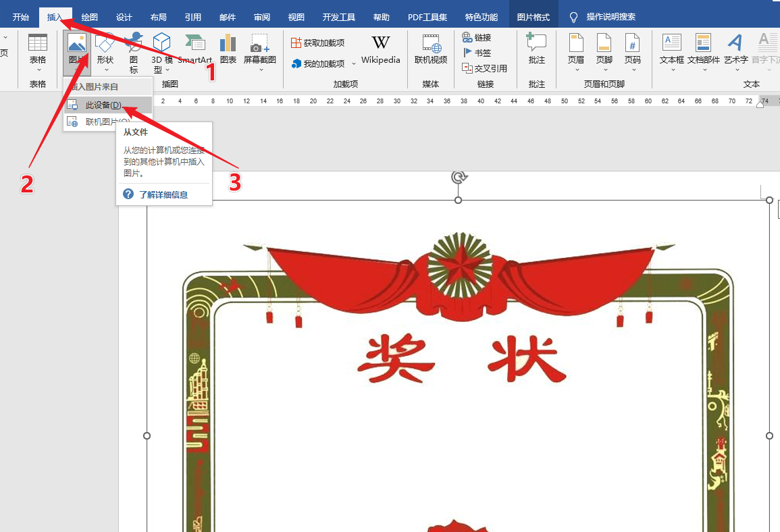Open the 特色功能 tab
The width and height of the screenshot is (780, 532).
[481, 18]
